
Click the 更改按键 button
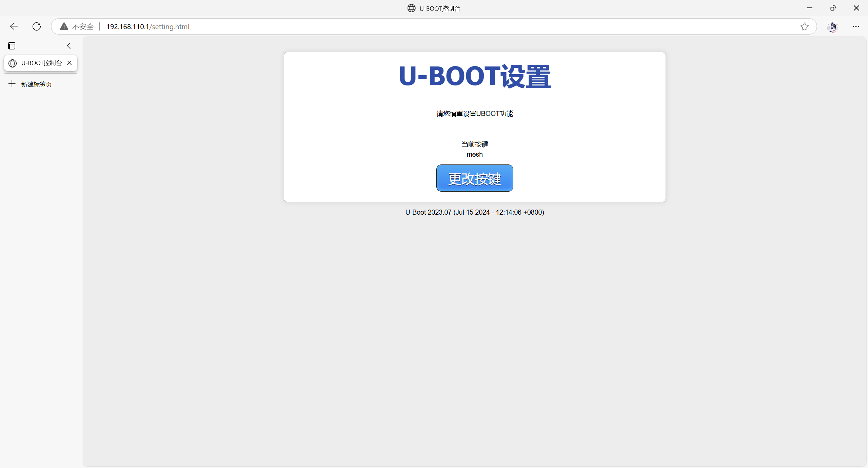tap(474, 178)
